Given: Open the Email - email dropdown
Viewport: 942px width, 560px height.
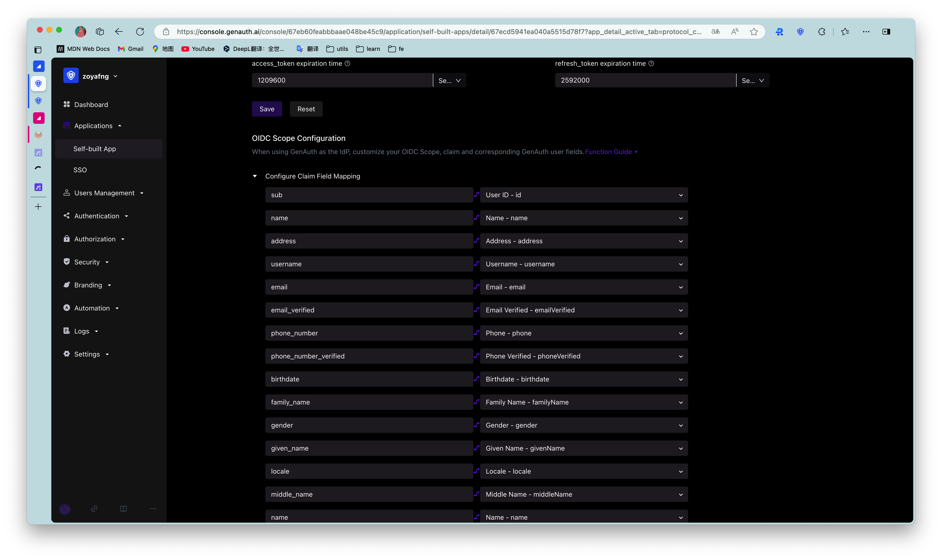Looking at the screenshot, I should coord(584,287).
